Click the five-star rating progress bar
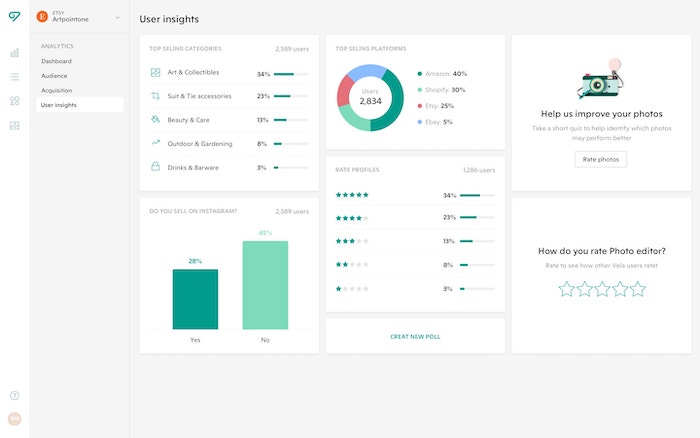700x438 pixels. (x=477, y=195)
